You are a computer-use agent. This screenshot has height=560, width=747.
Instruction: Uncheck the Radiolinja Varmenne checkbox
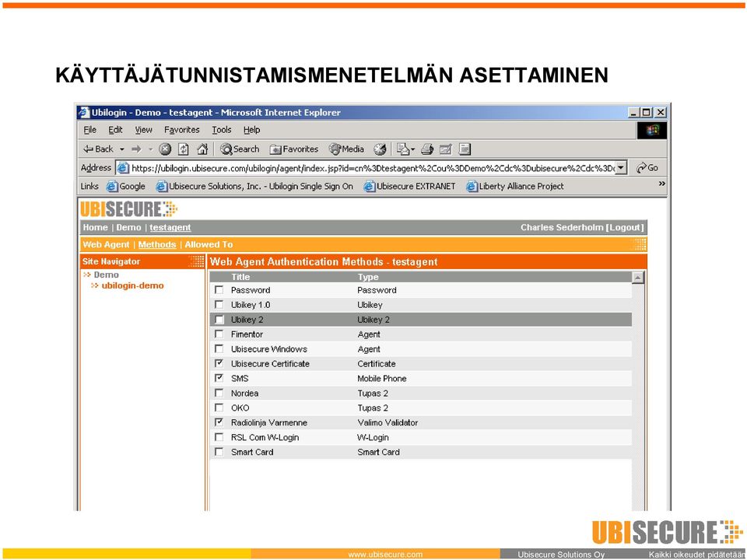click(219, 422)
